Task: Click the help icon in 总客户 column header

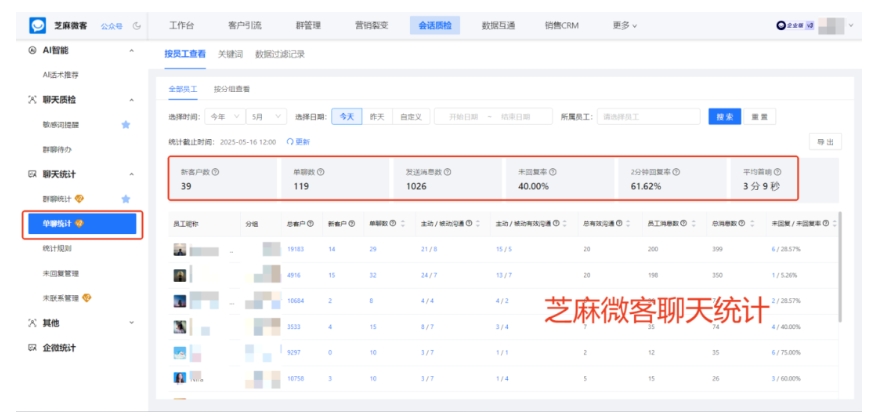Action: coord(311,224)
